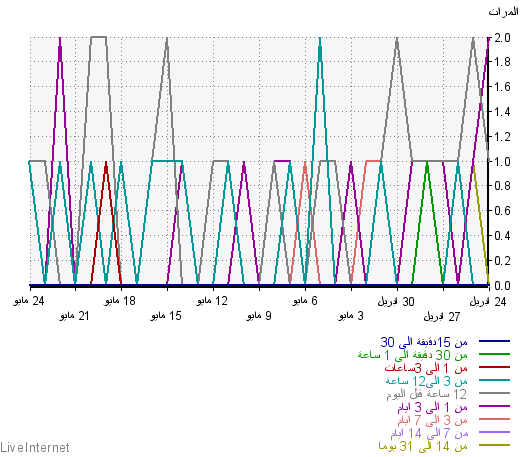Viewport: 520px width, 457px height.
Task: Click the y-axis value 0.8
Action: [x=502, y=186]
